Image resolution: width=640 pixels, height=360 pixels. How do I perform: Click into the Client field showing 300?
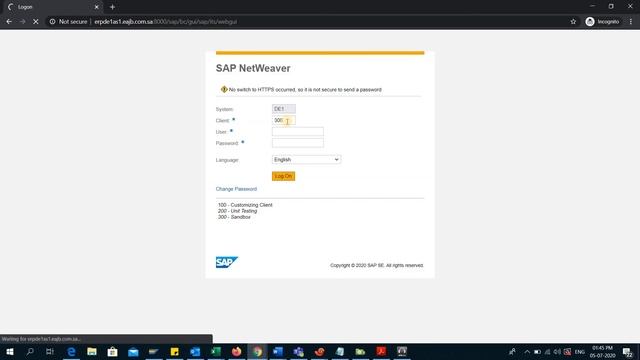[x=284, y=120]
